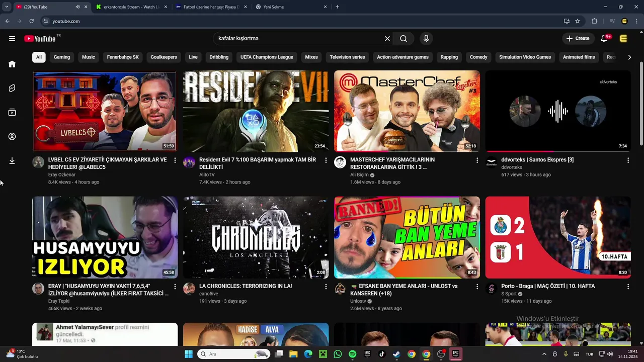Play the BÜTÜN BAN YEME ANLARI thumbnail
The width and height of the screenshot is (644, 362).
407,237
